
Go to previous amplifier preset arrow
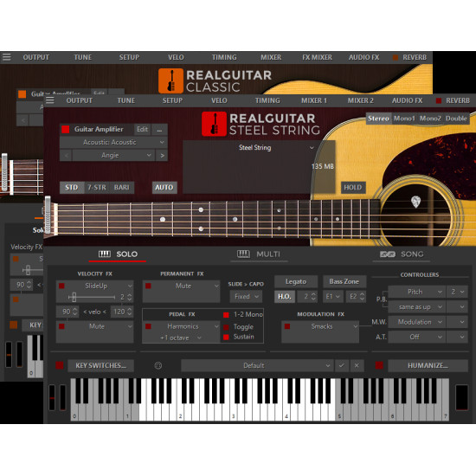pyautogui.click(x=66, y=156)
